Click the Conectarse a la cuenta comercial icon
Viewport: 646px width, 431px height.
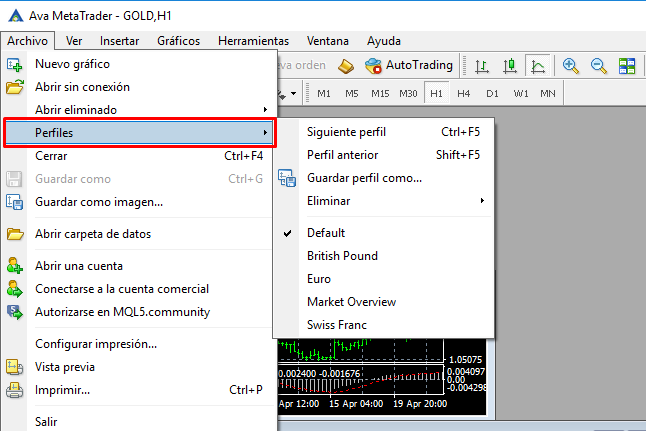pos(14,289)
